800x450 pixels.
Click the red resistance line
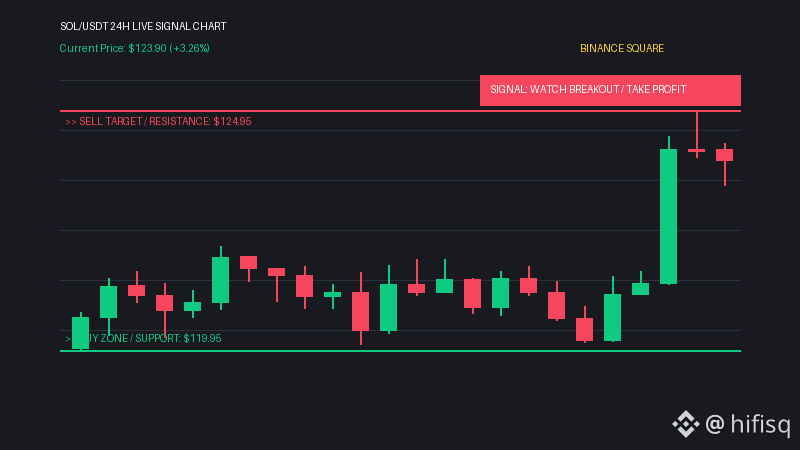click(400, 111)
